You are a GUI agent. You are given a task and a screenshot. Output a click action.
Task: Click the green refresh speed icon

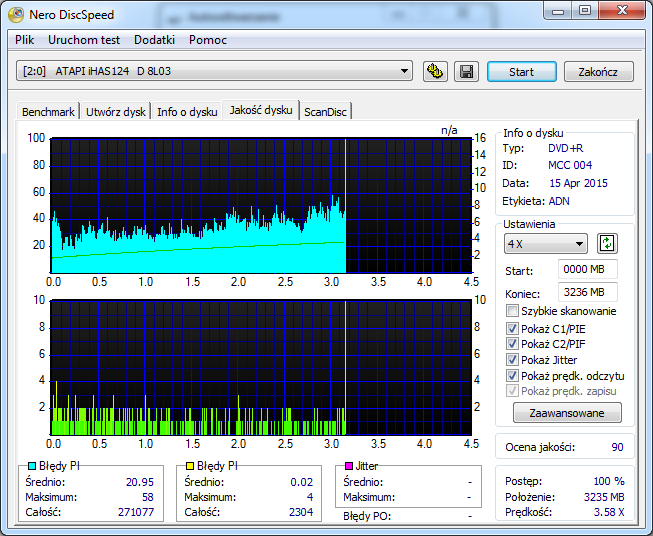point(607,243)
